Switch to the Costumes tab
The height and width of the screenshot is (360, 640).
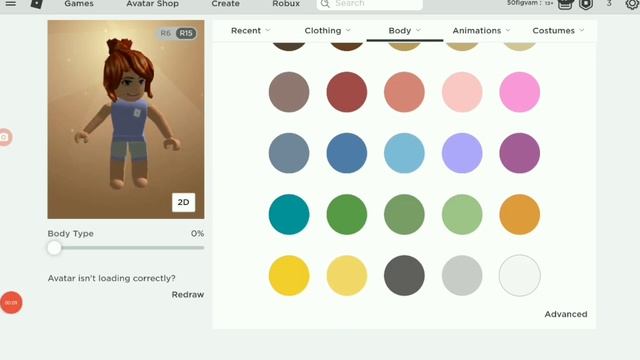coord(553,31)
